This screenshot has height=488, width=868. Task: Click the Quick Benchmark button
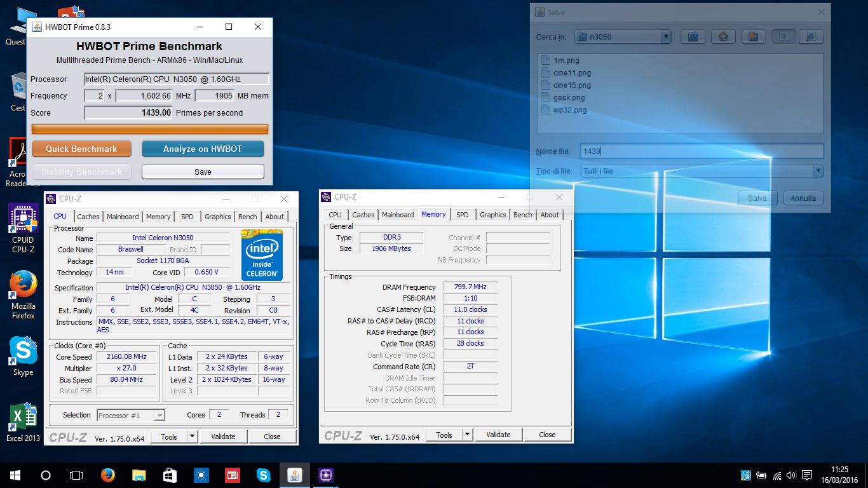click(x=81, y=149)
